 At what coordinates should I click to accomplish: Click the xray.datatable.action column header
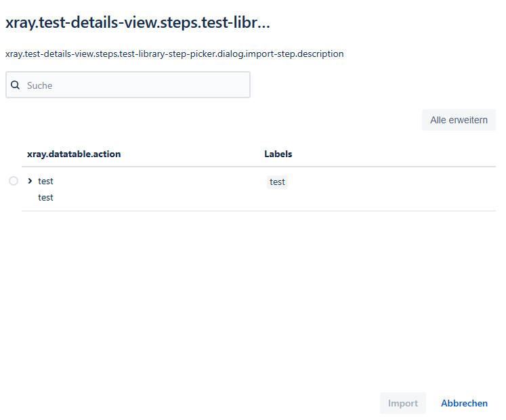tap(74, 154)
